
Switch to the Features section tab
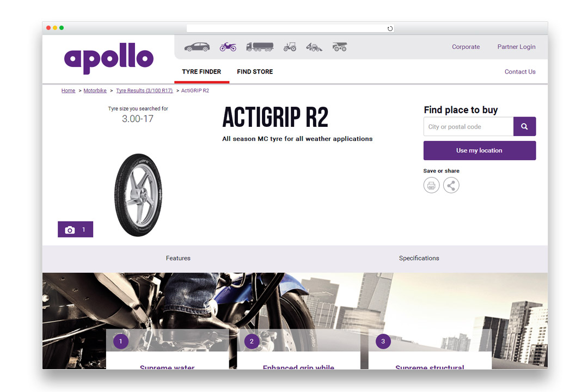[x=178, y=258]
